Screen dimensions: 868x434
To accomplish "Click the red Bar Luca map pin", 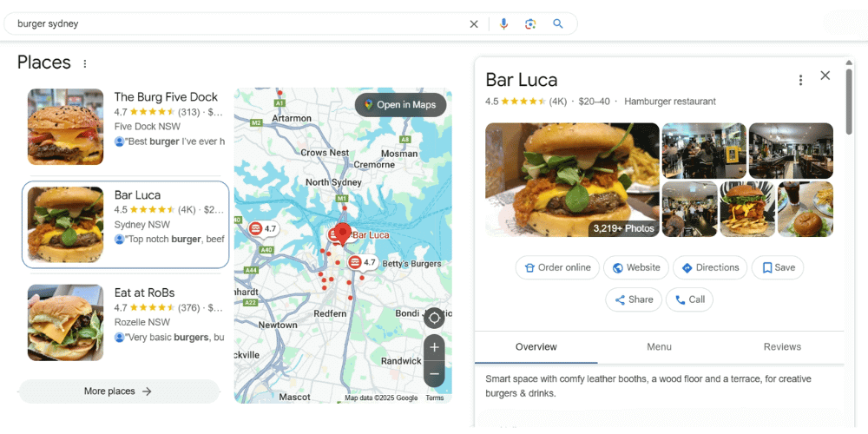I will (x=343, y=234).
